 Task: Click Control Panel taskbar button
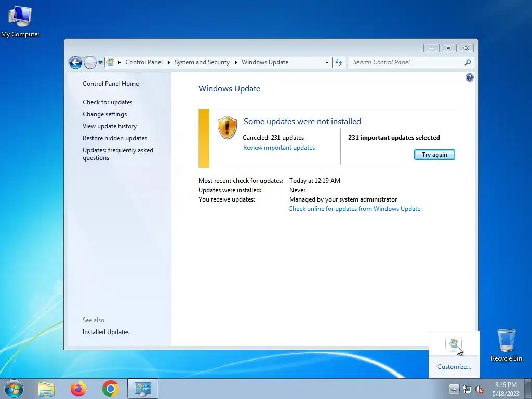(x=143, y=389)
